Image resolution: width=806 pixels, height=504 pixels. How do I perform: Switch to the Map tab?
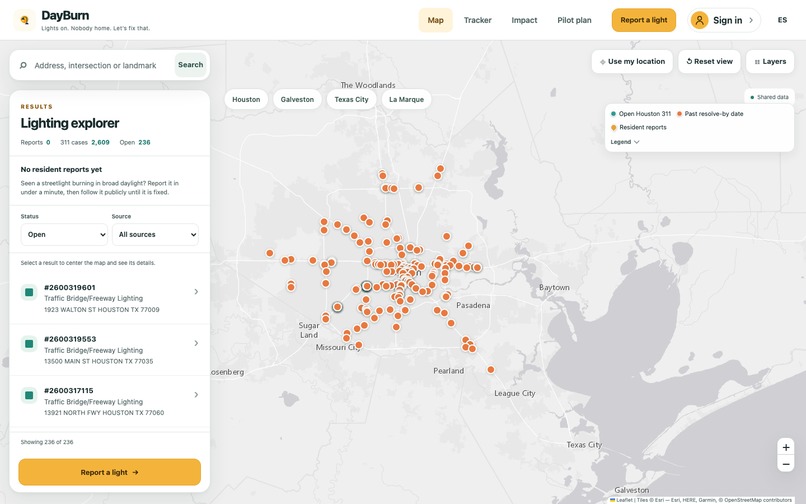tap(435, 20)
